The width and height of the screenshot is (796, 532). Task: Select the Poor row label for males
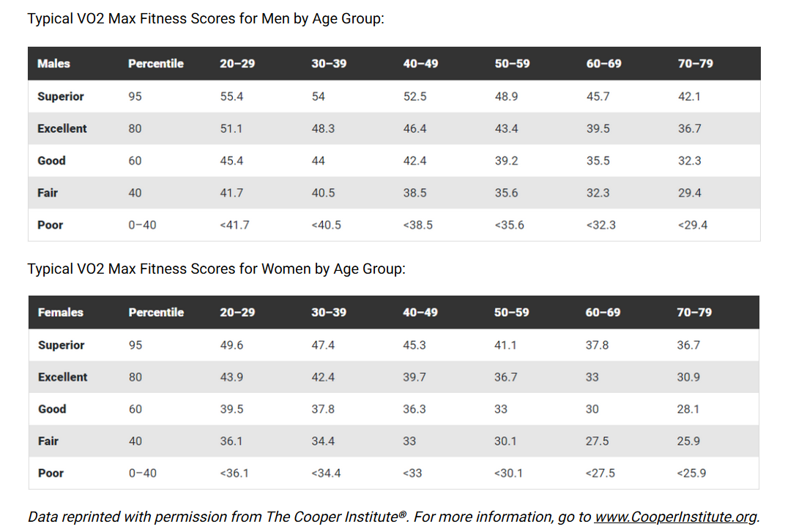pyautogui.click(x=51, y=225)
